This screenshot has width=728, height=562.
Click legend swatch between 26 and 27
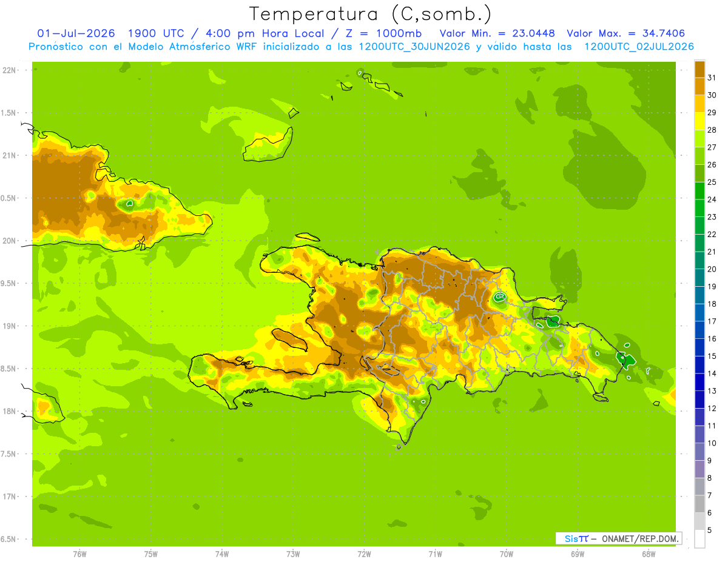[699, 156]
